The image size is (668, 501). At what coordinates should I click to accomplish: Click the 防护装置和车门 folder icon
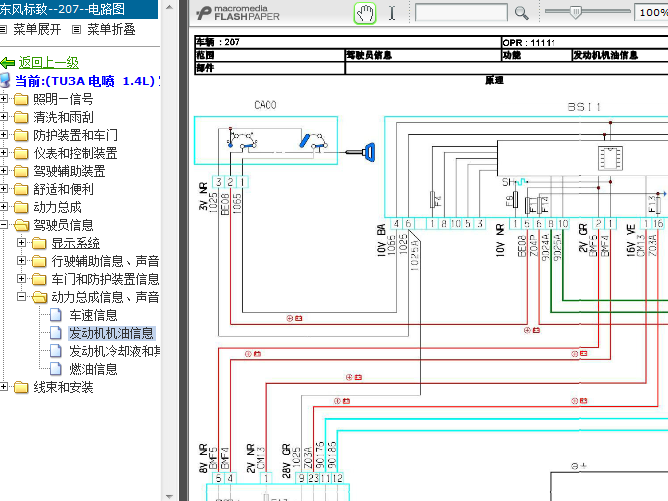click(x=21, y=135)
